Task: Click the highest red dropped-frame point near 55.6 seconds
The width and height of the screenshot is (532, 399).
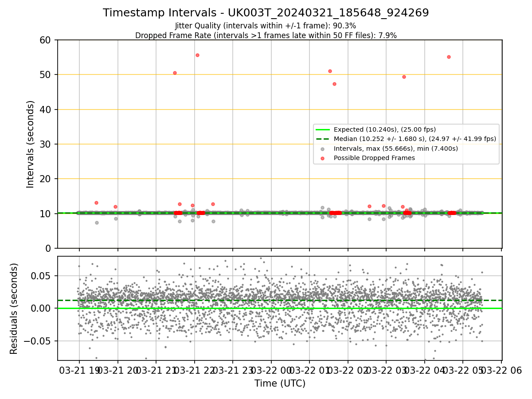Action: click(197, 55)
